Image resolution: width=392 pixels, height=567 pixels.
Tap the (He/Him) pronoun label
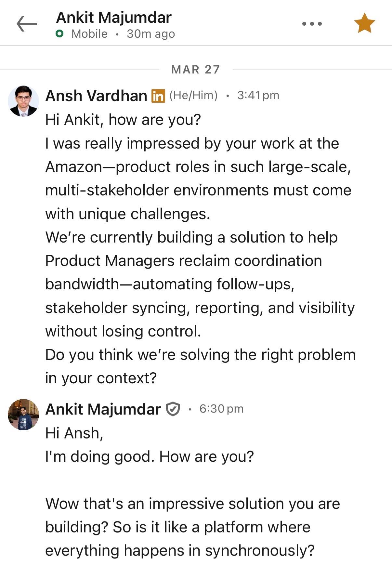point(193,95)
